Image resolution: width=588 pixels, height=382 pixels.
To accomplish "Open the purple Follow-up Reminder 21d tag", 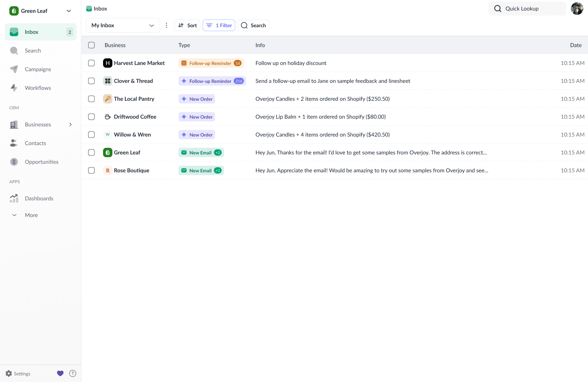I will [212, 81].
